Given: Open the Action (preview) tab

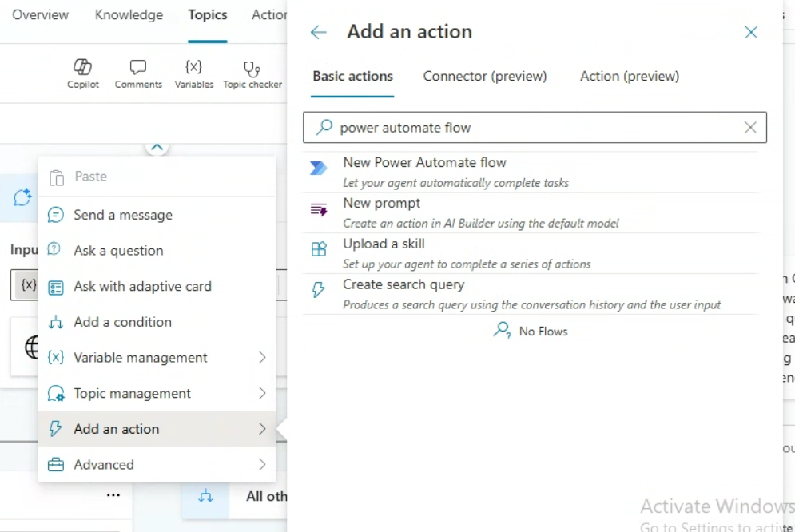Looking at the screenshot, I should pos(630,77).
